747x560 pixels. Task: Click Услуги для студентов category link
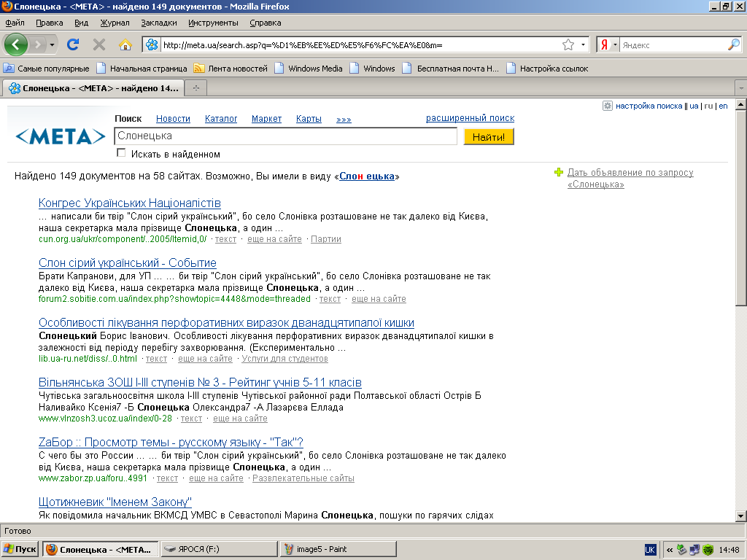click(285, 359)
